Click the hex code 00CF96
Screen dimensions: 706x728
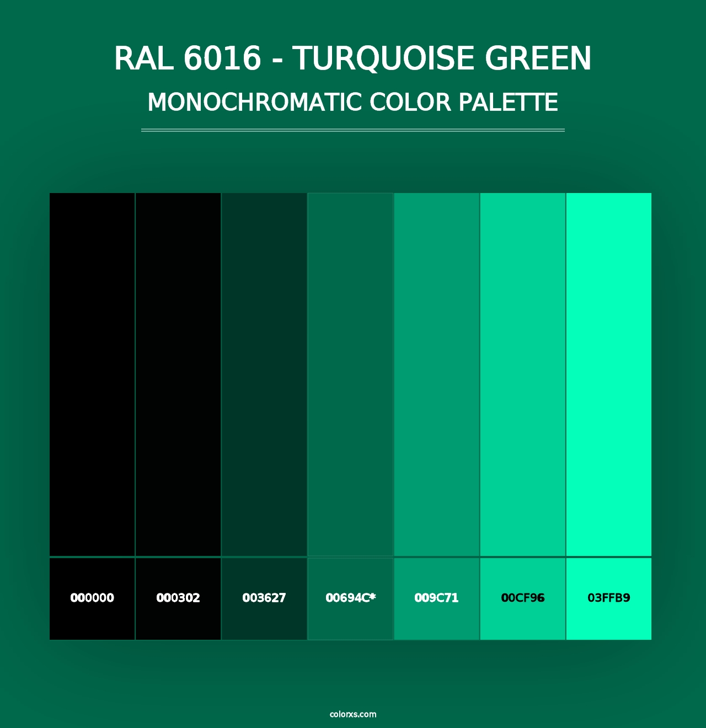click(x=523, y=598)
